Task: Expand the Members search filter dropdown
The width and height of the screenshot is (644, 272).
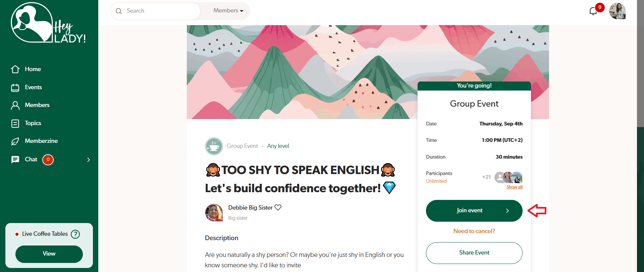Action: tap(228, 11)
